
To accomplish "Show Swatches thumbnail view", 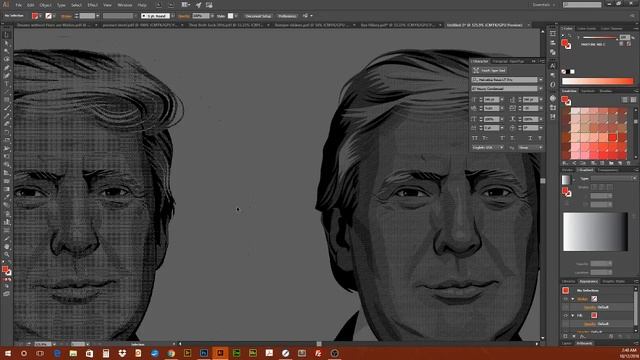I will pyautogui.click(x=633, y=100).
